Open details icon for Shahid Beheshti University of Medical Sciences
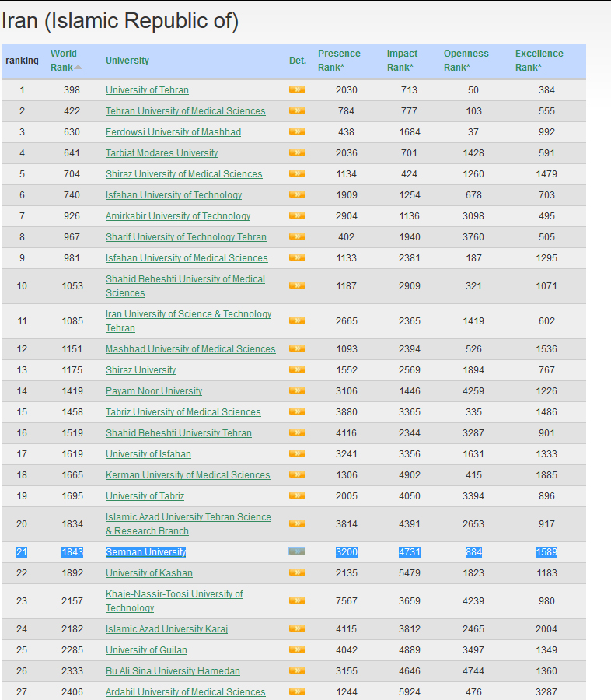The image size is (611, 700). pyautogui.click(x=297, y=285)
